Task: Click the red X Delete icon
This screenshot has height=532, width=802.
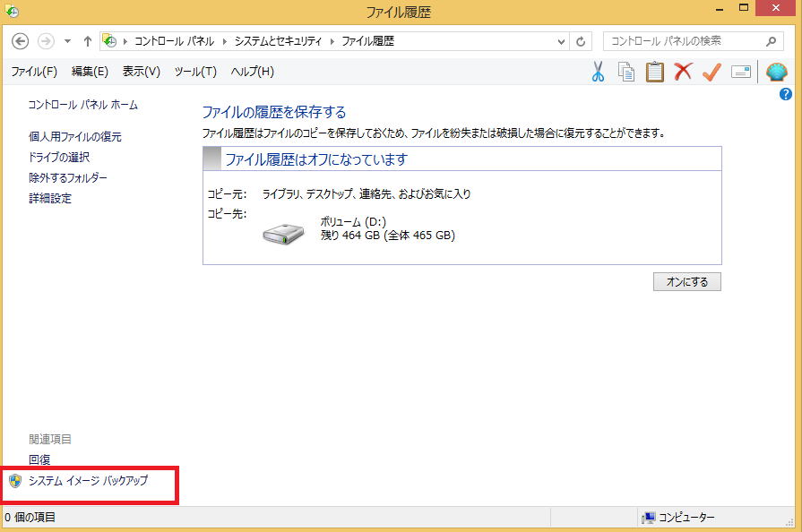Action: tap(683, 72)
